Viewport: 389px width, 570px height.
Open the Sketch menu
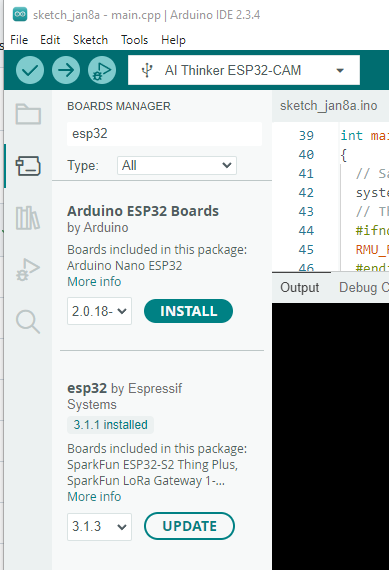[x=90, y=40]
